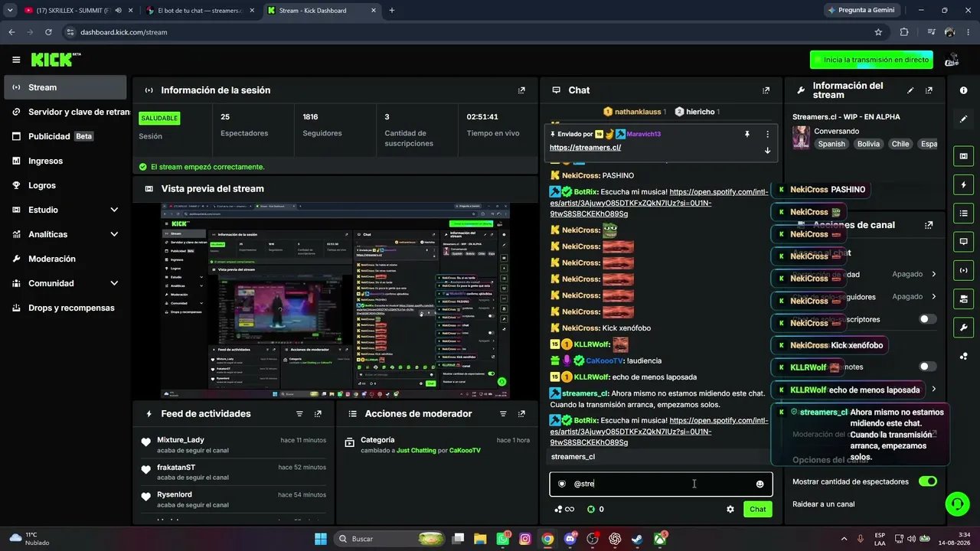Edit the stream information with the pencil icon

click(910, 90)
